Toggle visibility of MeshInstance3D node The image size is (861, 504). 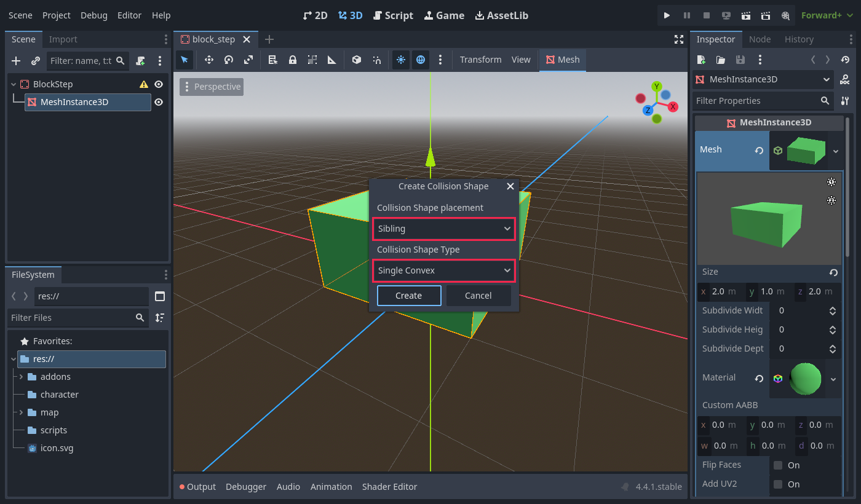[x=159, y=102]
